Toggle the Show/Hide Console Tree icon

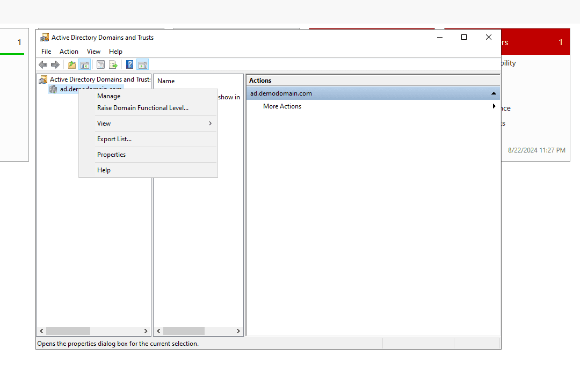point(84,65)
